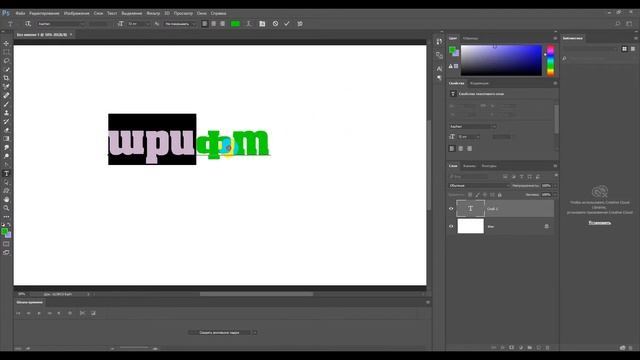Switch to the Каналы tab

pyautogui.click(x=469, y=166)
